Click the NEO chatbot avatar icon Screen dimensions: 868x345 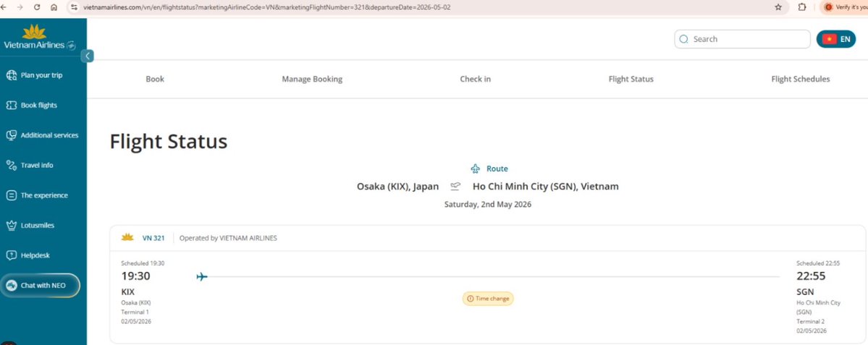pos(11,285)
